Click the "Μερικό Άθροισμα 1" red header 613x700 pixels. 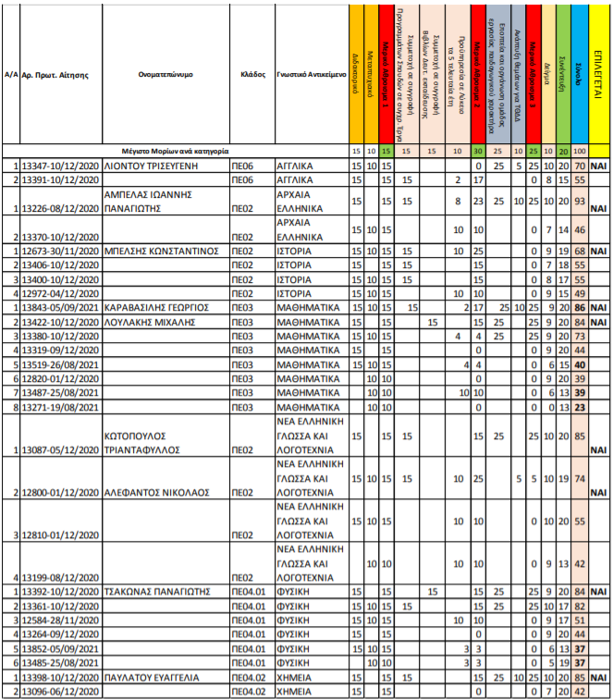(x=386, y=75)
